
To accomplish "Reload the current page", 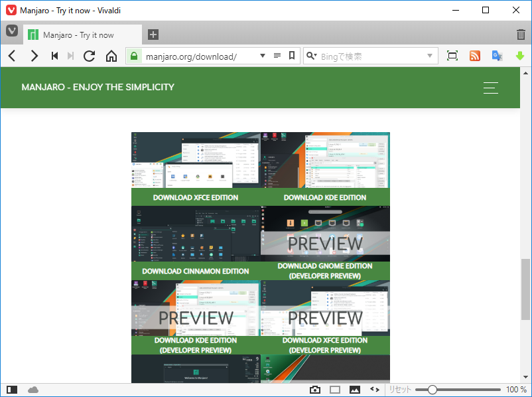I will pos(90,56).
